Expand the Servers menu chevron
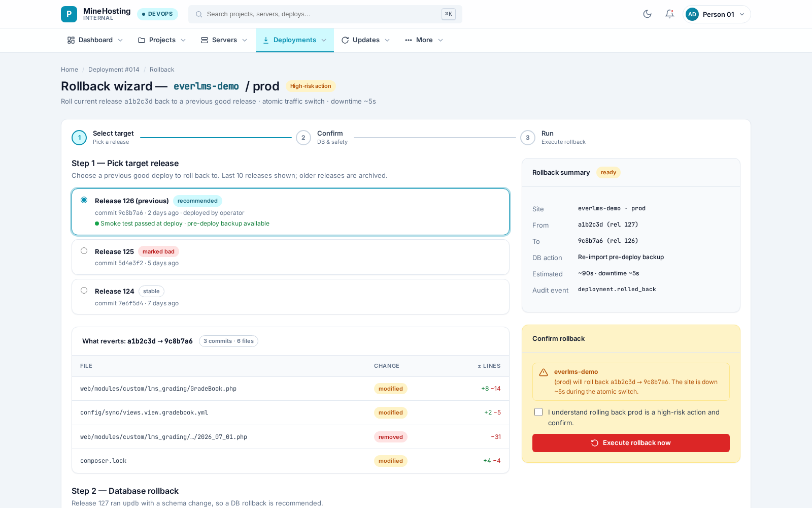 245,40
